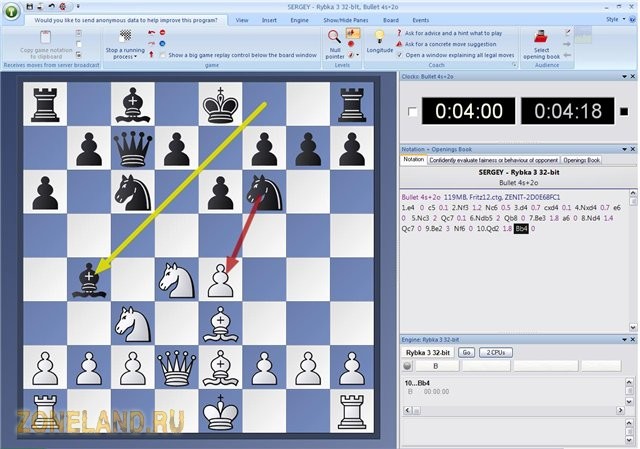Click the red dot icon in Levels group

point(351,44)
